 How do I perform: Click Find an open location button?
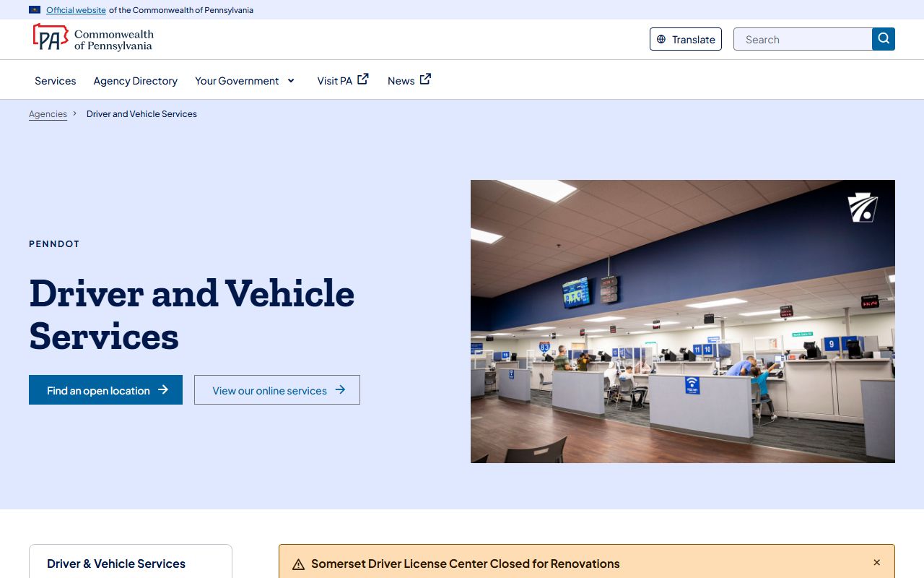(106, 390)
